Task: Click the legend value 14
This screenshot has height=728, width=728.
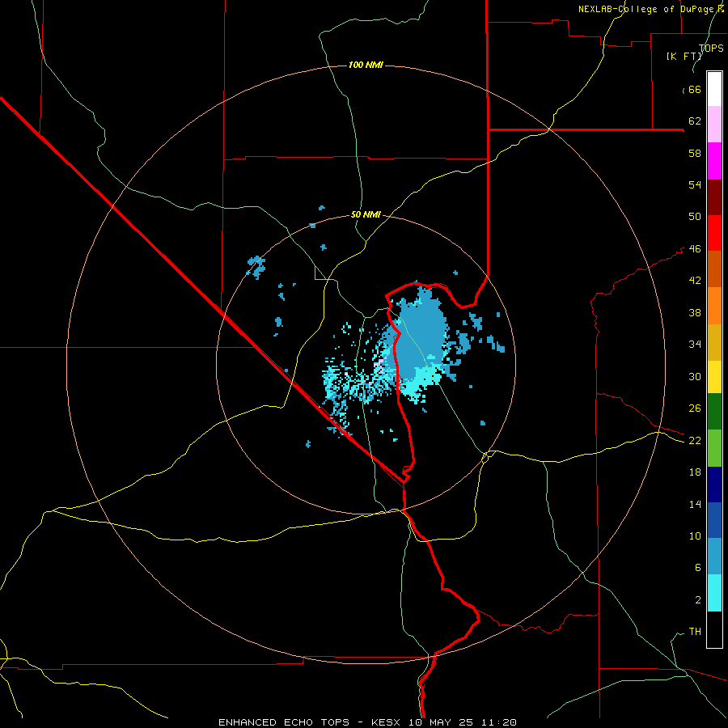Action: 695,504
